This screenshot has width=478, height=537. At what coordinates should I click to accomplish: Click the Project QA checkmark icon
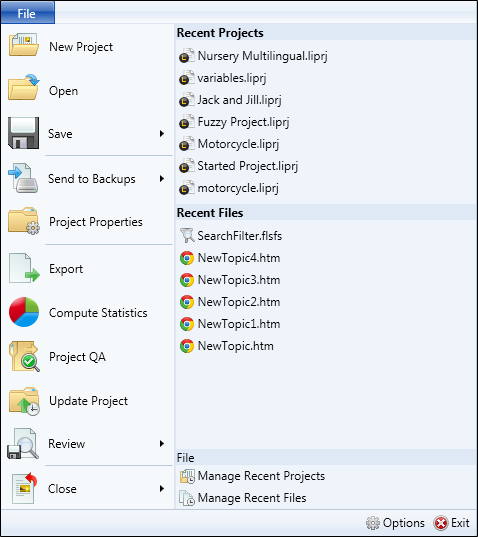click(x=24, y=356)
